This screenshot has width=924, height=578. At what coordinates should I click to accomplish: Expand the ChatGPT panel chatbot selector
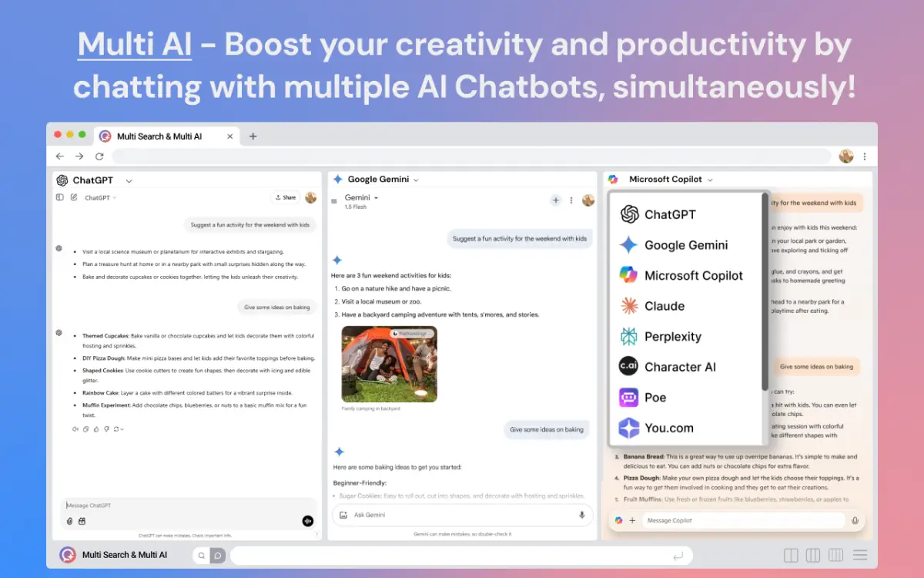click(129, 180)
